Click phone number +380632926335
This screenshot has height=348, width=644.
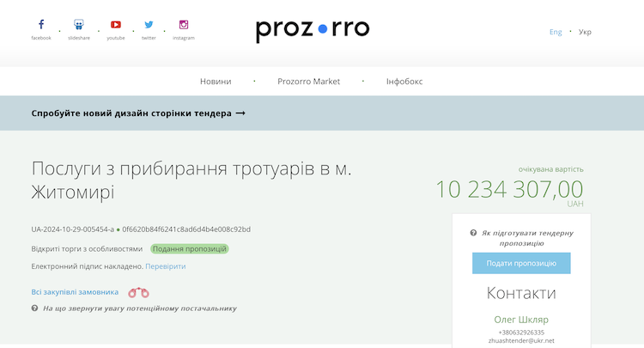pyautogui.click(x=521, y=333)
